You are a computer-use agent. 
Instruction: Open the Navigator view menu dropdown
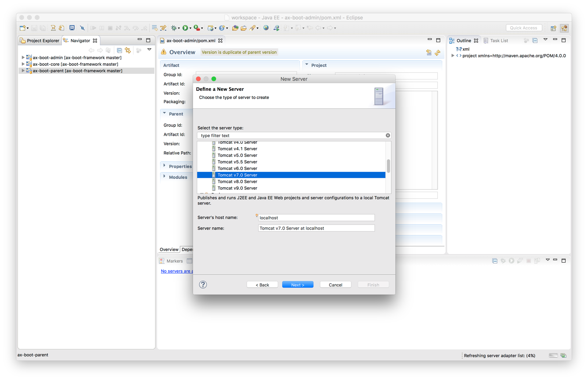[150, 50]
